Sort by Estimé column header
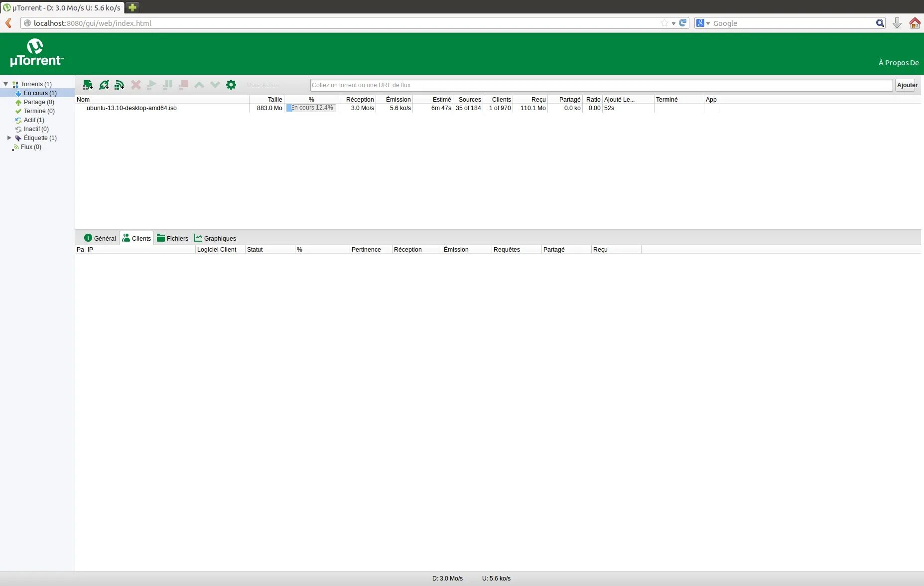 [x=433, y=100]
